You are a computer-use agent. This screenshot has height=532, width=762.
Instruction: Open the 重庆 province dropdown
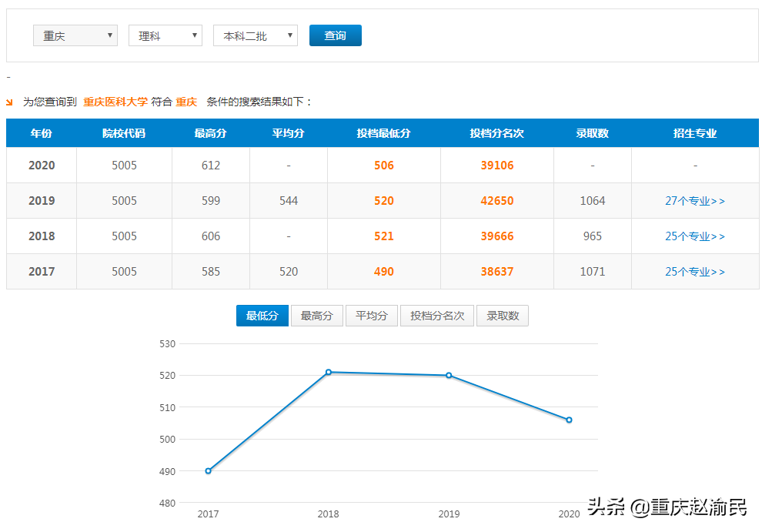click(x=75, y=35)
